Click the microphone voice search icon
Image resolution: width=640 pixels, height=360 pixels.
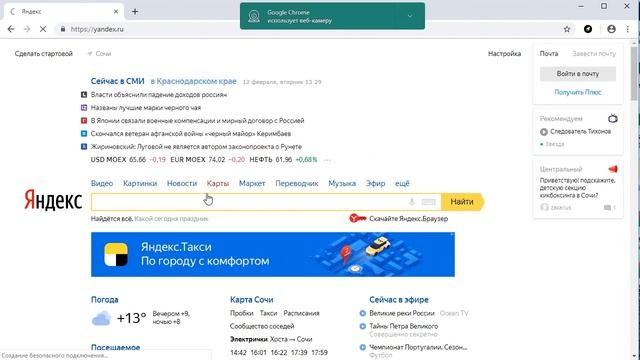pyautogui.click(x=412, y=202)
